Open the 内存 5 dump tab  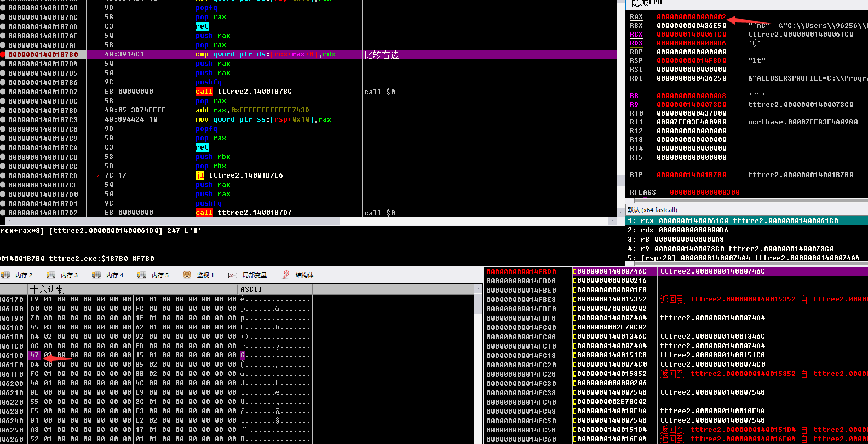click(153, 275)
